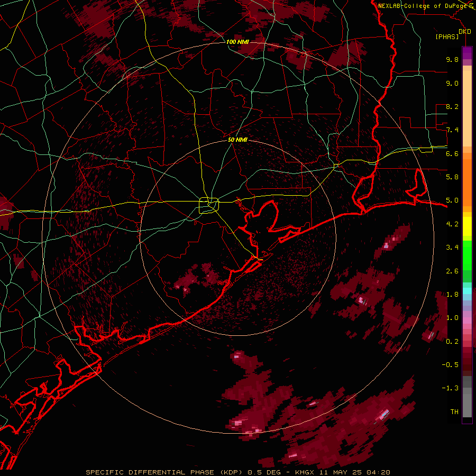Click the -0.5 value on color scale
This screenshot has height=476, width=476.
point(450,364)
